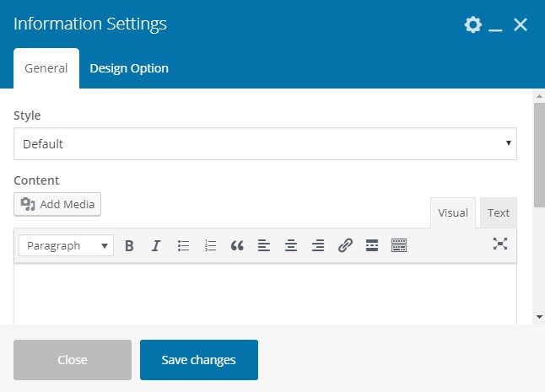The height and width of the screenshot is (392, 545).
Task: Enter distraction-free fullscreen mode
Action: (500, 244)
